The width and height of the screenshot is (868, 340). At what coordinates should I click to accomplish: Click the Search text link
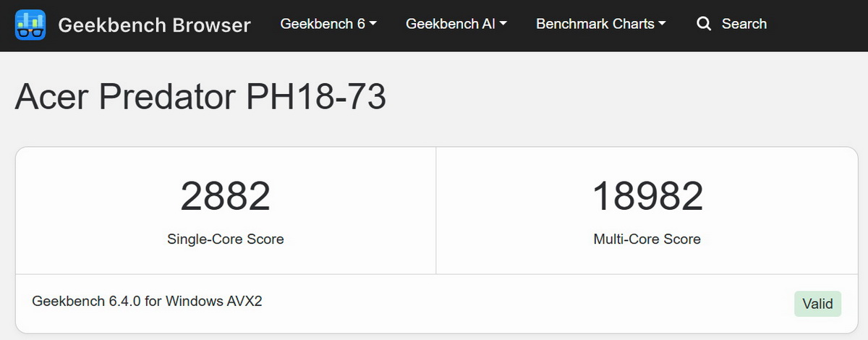744,24
